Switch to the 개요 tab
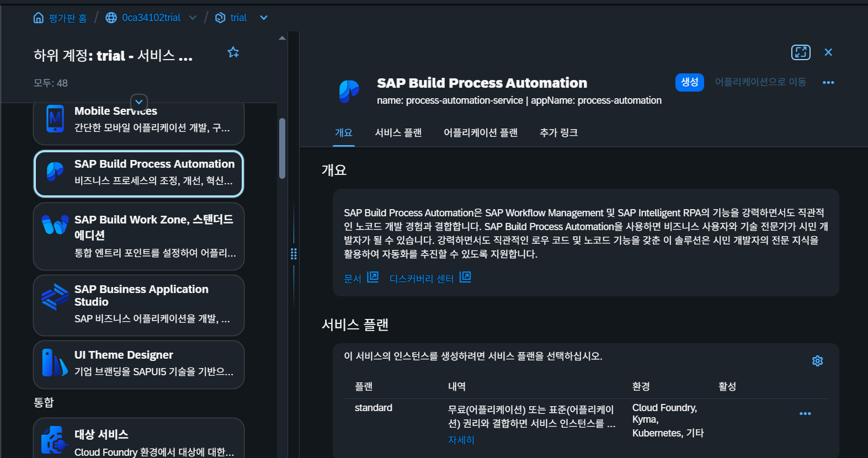 (344, 133)
